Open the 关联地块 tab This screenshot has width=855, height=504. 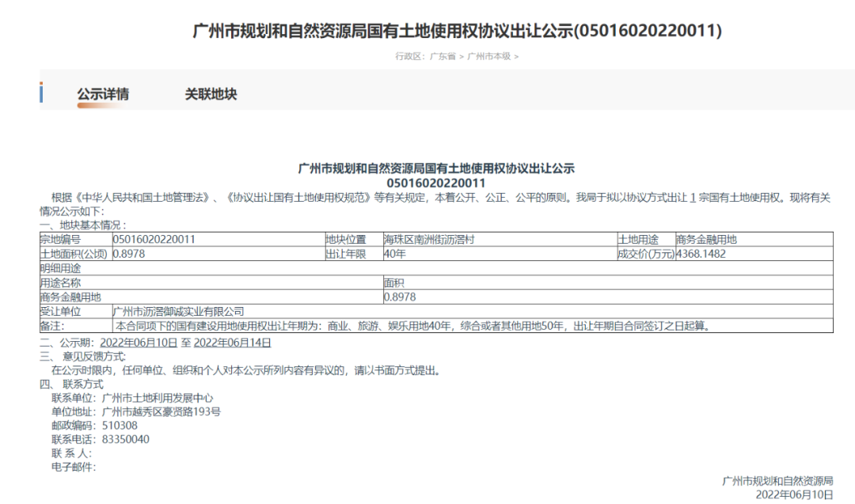click(x=211, y=94)
